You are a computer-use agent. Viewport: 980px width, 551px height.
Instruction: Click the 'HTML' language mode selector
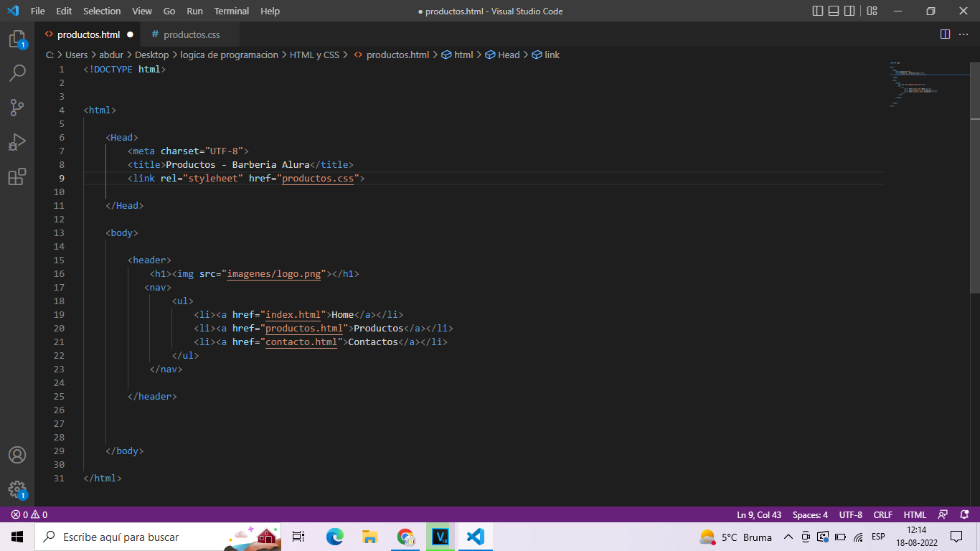(x=915, y=514)
